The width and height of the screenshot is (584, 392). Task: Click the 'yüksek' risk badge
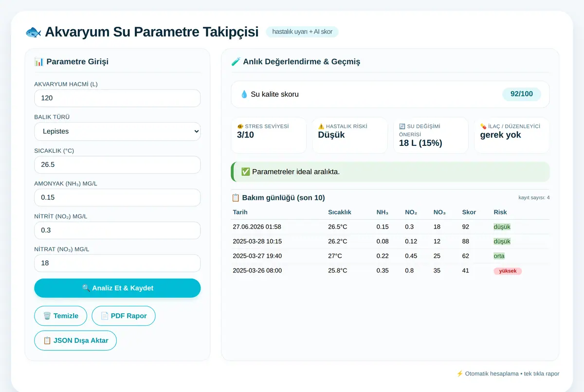point(508,271)
